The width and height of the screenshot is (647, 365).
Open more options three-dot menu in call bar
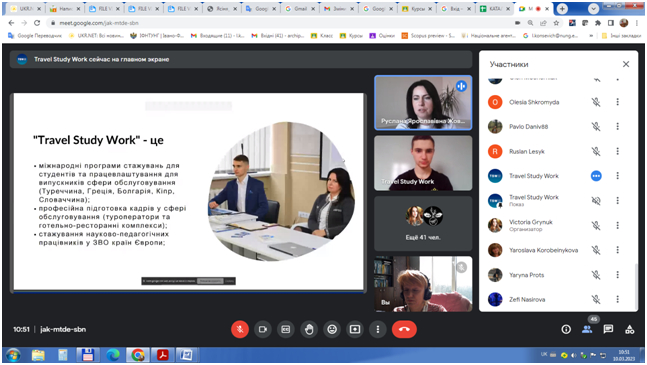[378, 329]
